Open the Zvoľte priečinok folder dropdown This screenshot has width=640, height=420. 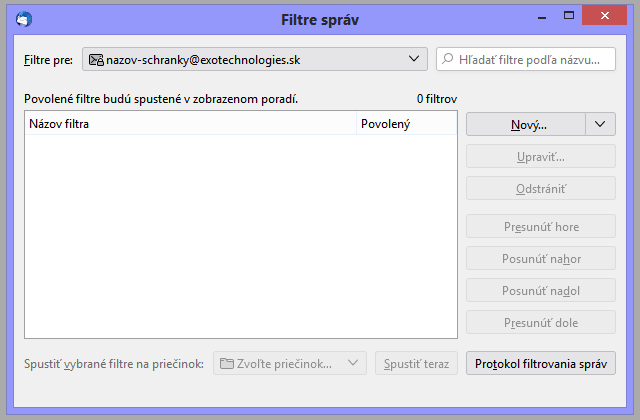pyautogui.click(x=290, y=363)
